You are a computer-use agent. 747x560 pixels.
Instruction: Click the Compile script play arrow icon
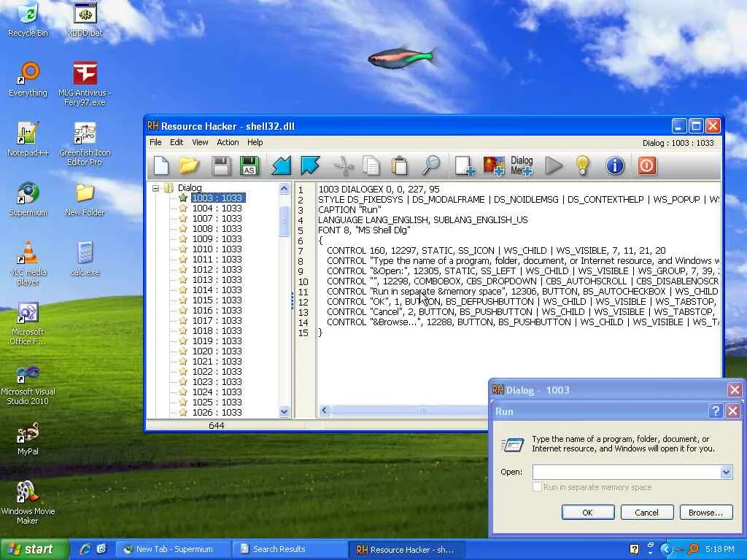coord(554,166)
